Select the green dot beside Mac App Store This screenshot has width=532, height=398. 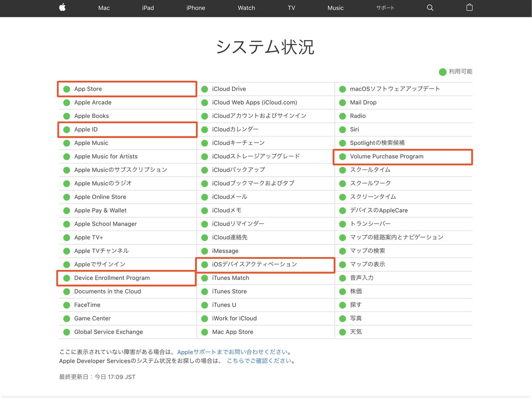pos(204,332)
